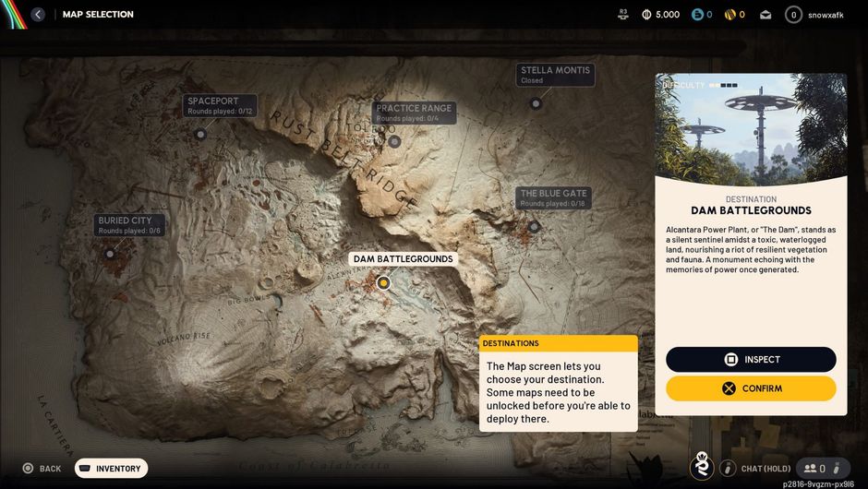Click the yellow striped currency icon
868x489 pixels.
[x=729, y=15]
